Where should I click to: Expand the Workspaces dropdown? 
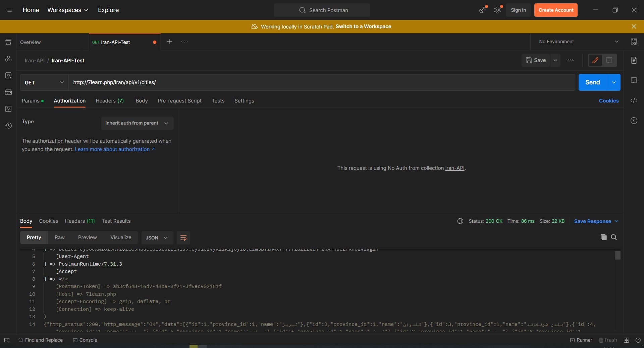[68, 10]
